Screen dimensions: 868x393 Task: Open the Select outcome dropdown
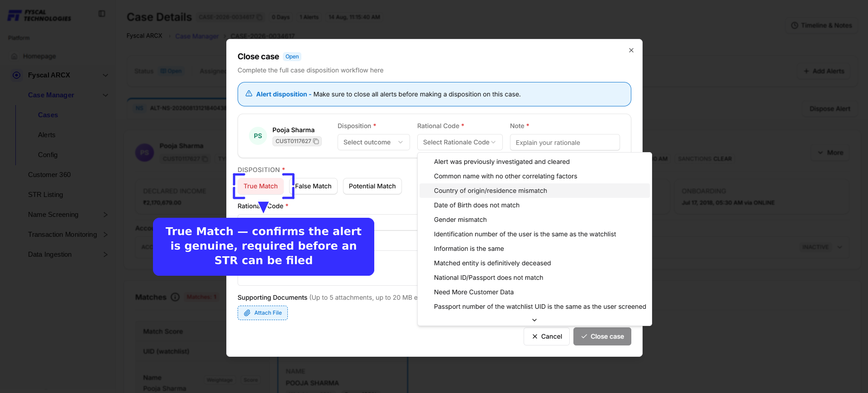click(374, 142)
